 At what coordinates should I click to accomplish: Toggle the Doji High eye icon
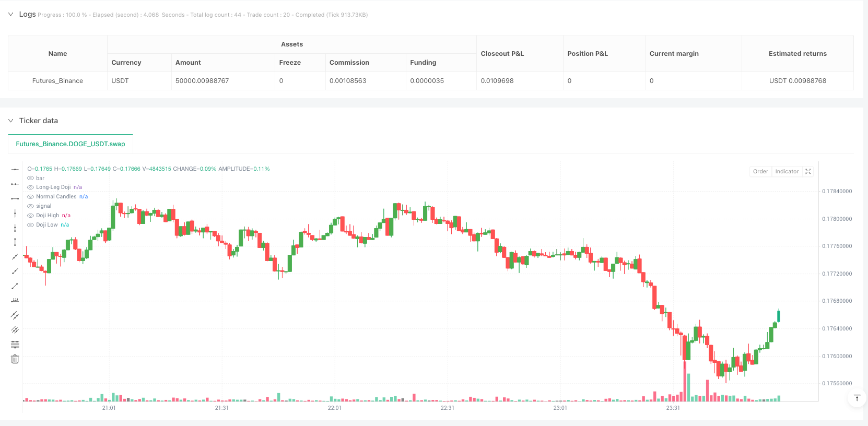(x=31, y=216)
